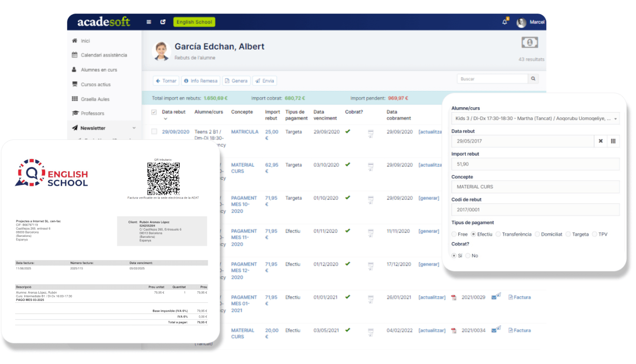Click [actualitzar] for the 26/01/2021 payment
The image size is (636, 364).
[432, 297]
